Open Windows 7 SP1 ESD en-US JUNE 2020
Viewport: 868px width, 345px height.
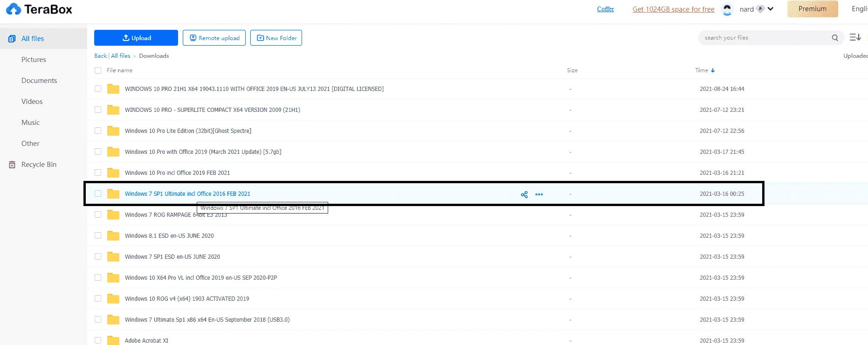tap(172, 256)
